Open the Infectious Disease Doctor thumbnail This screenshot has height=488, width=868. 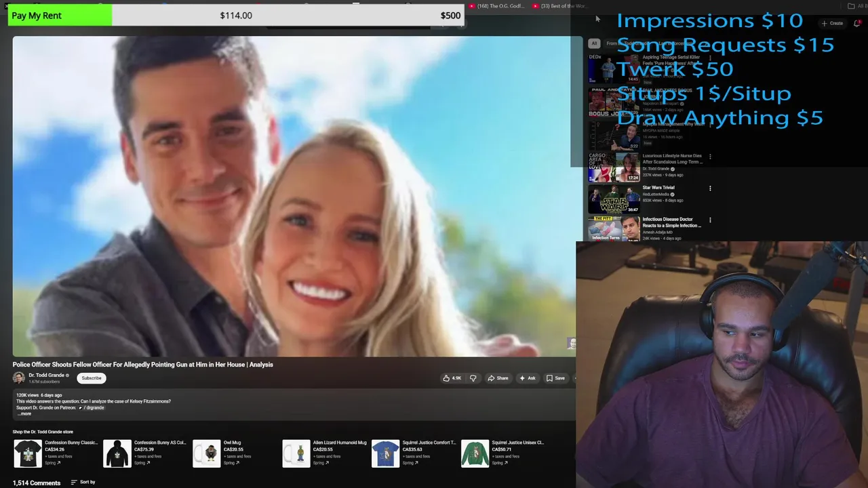(614, 229)
